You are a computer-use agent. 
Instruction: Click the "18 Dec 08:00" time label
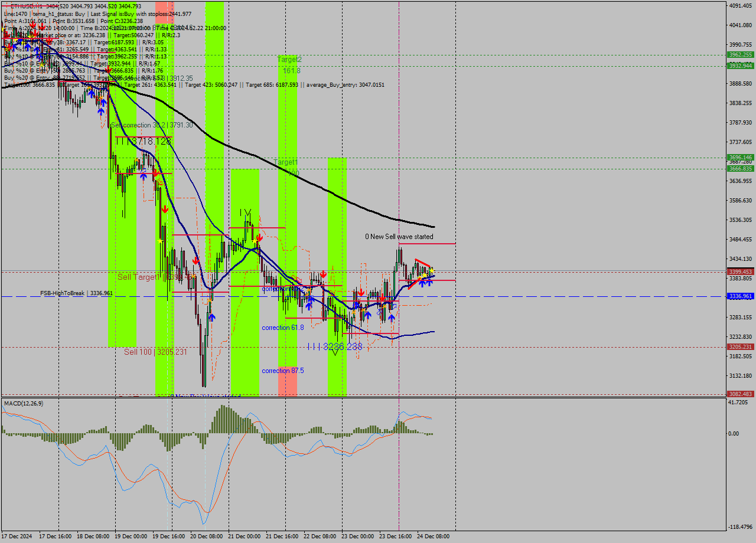(x=93, y=537)
